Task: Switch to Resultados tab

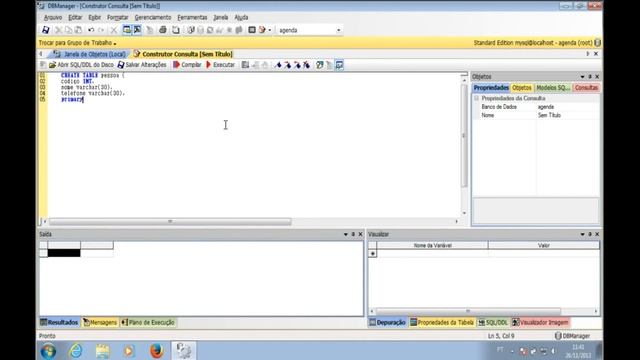Action: [x=59, y=322]
